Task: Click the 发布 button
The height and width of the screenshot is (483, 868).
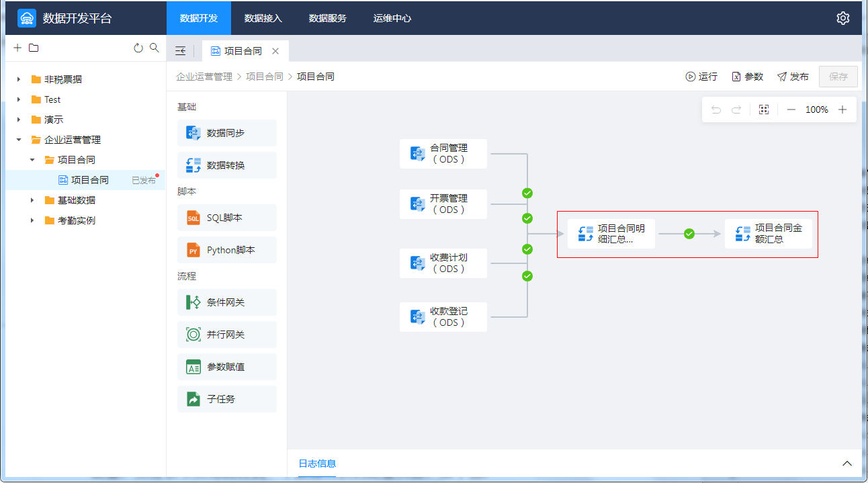Action: click(793, 77)
